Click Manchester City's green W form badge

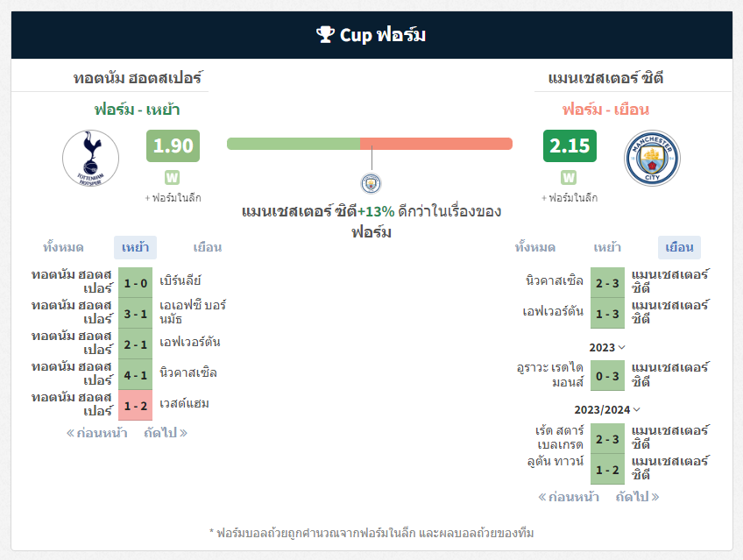pos(569,178)
